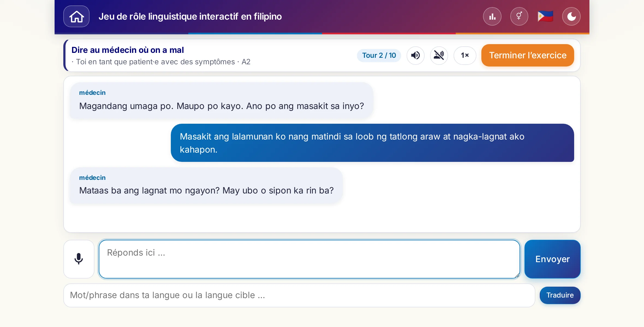Click the Traduire button
Viewport: 644px width, 327px height.
(x=560, y=295)
